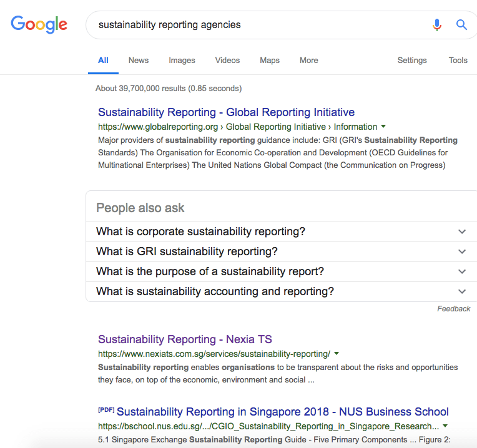Expand 'What is GRI sustainability reporting?'

282,251
